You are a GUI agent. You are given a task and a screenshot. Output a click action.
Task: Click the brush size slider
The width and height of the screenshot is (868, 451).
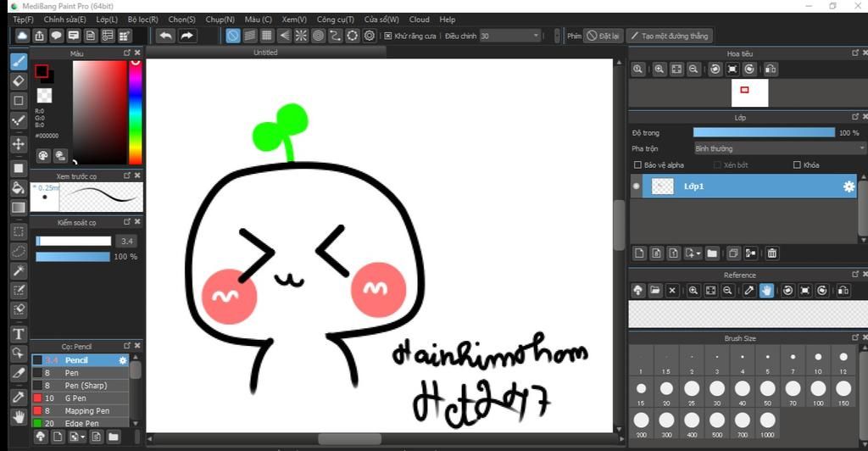tap(74, 242)
